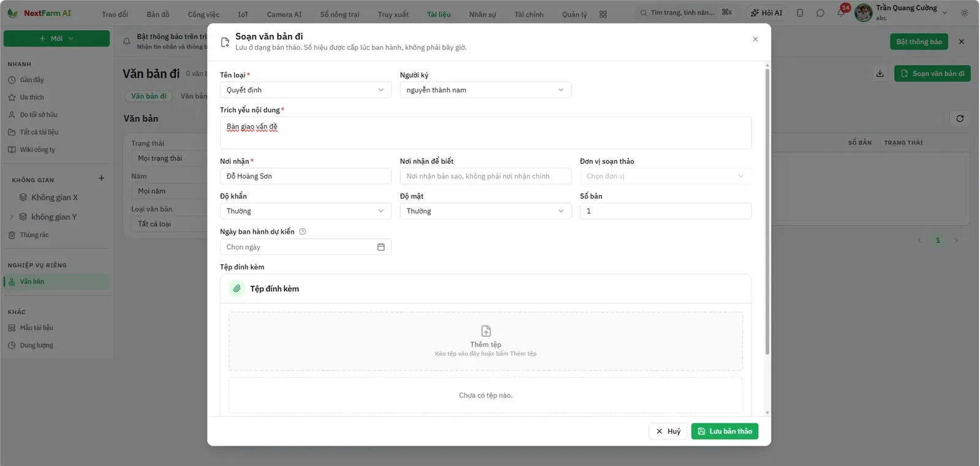Image resolution: width=980 pixels, height=466 pixels.
Task: Select the Văn bản đi tab
Action: [149, 96]
